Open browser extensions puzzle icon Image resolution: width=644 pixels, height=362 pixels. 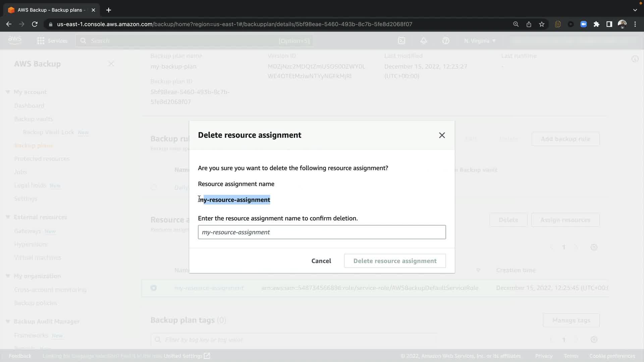click(x=596, y=24)
